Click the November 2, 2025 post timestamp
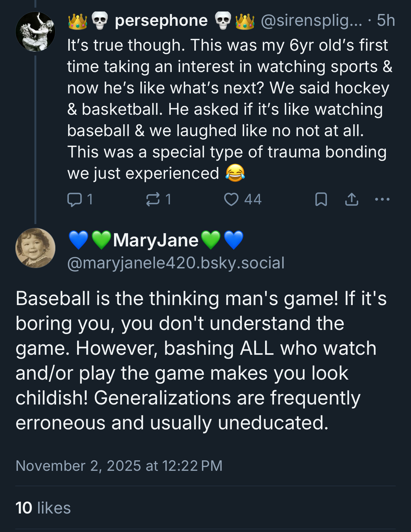411x532 pixels. tap(119, 466)
